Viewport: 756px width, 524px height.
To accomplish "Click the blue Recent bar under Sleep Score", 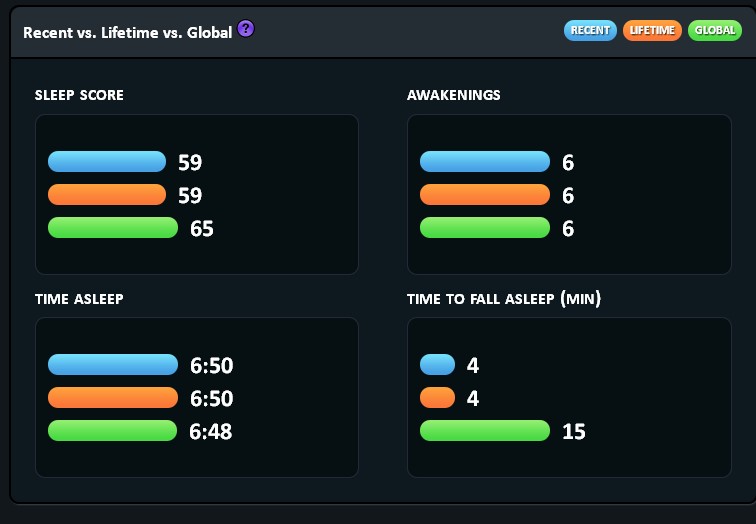I will click(107, 162).
